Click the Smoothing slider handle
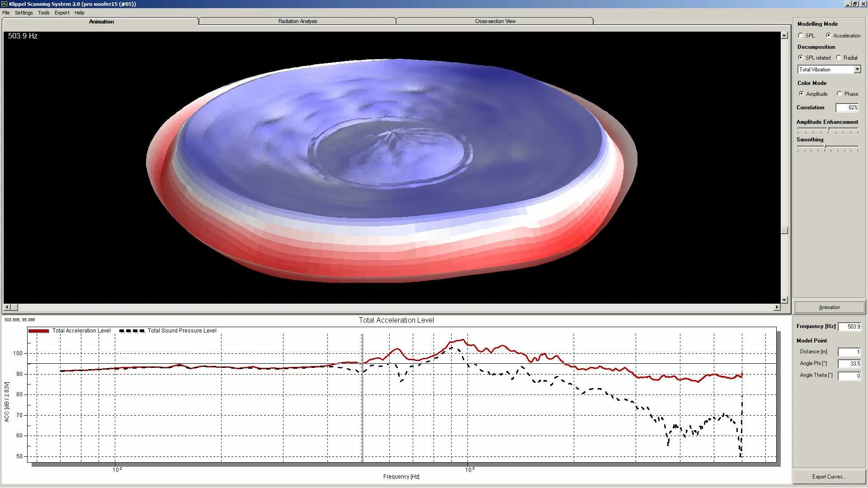Screen dimensions: 868x488 [825, 147]
